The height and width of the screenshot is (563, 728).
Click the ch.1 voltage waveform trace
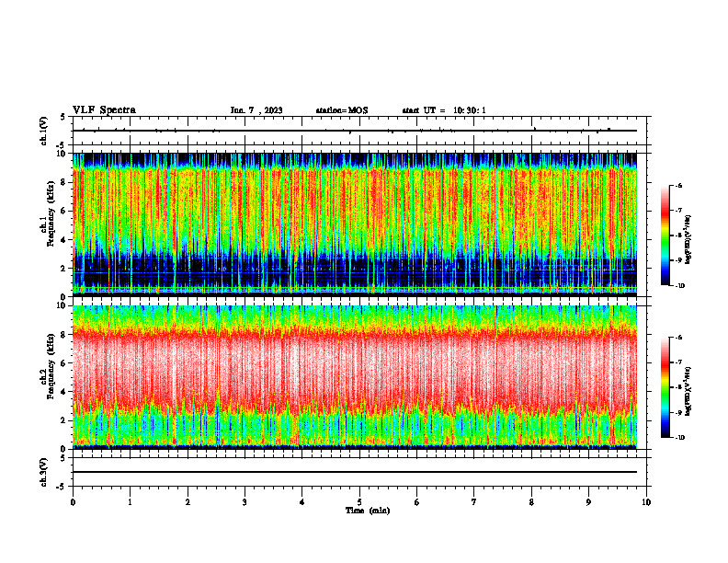(x=355, y=131)
